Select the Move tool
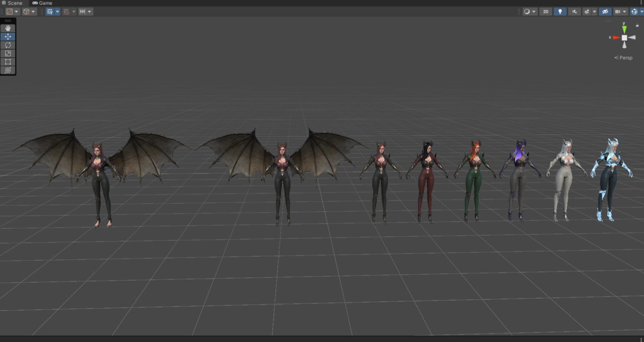 [x=8, y=36]
